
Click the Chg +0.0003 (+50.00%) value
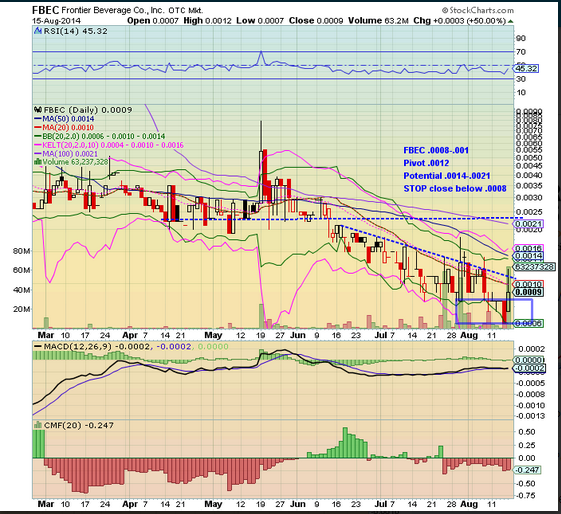click(459, 21)
